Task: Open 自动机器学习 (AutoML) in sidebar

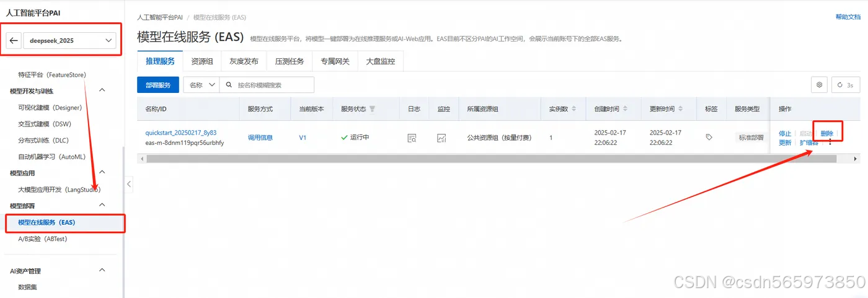Action: 51,157
